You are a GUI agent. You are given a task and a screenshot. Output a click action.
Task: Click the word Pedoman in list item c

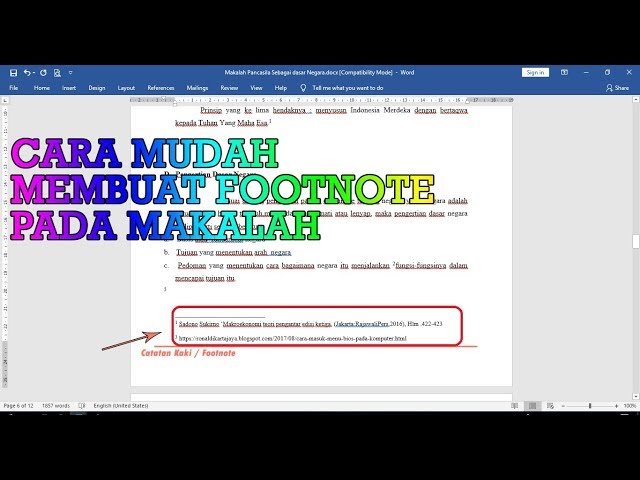[x=192, y=266]
